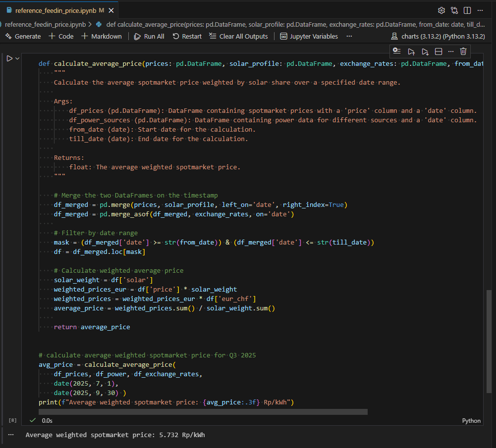Click Run All in notebook toolbar
Image resolution: width=496 pixels, height=448 pixels.
pos(149,36)
